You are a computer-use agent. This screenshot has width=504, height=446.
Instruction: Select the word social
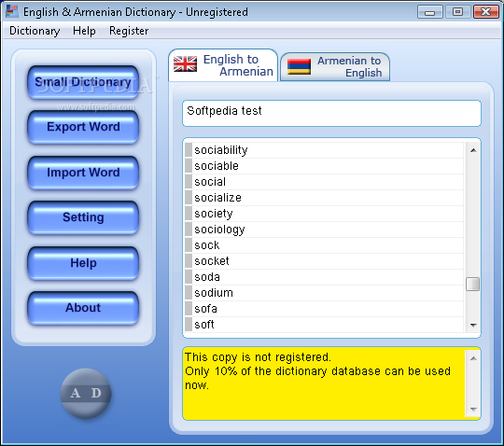[x=324, y=182]
